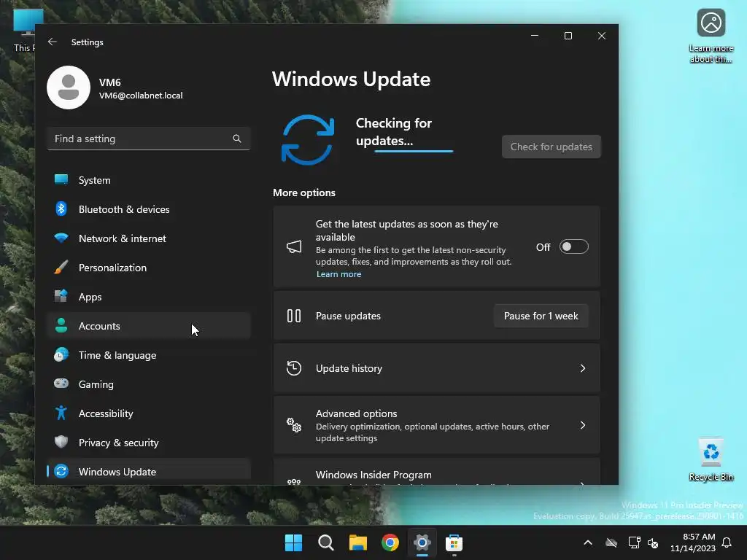Click the Update history clock icon
The image size is (747, 560).
pyautogui.click(x=294, y=368)
